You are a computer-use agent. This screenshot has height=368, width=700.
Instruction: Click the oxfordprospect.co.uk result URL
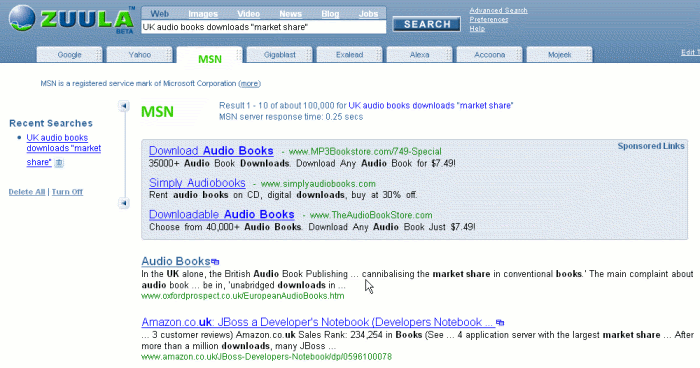pyautogui.click(x=243, y=296)
